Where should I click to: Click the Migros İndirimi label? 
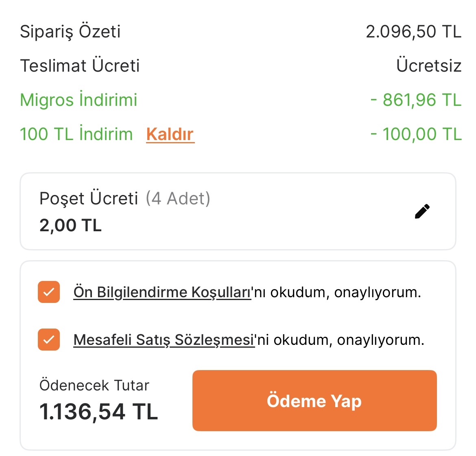click(x=79, y=100)
